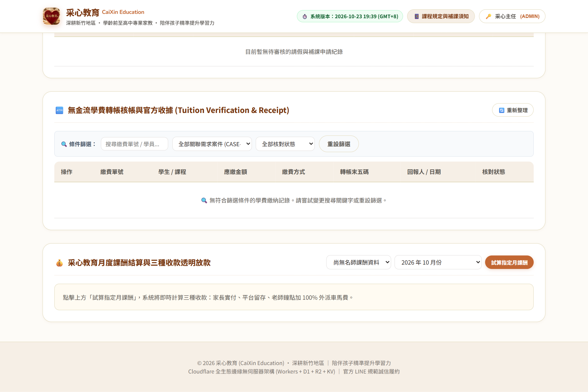Click the stopwatch icon beside system version

tap(305, 17)
